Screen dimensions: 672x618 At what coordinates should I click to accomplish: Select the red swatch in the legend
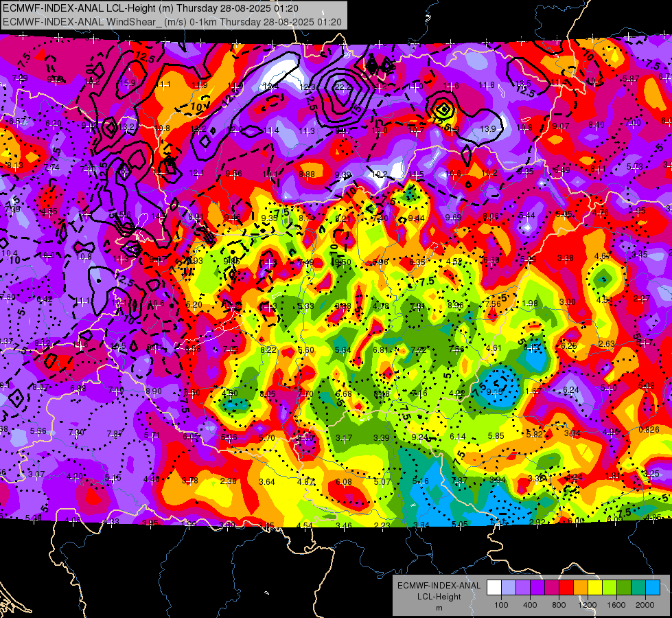pos(566,588)
